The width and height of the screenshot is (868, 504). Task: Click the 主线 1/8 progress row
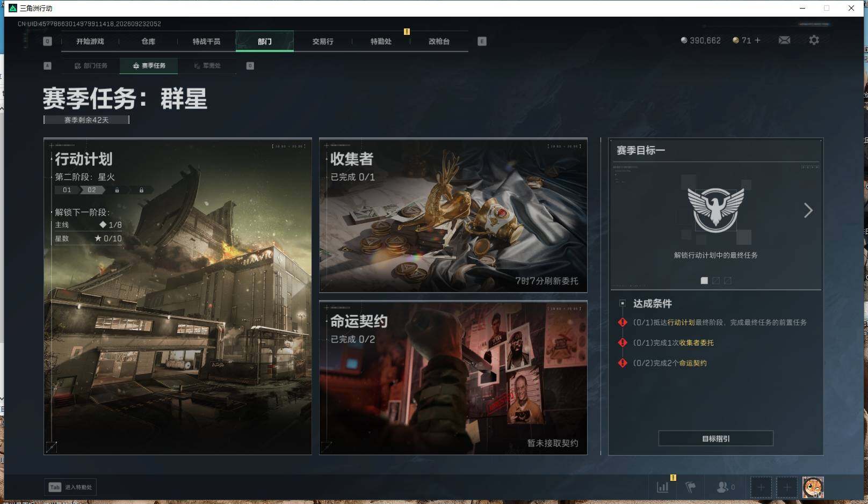click(x=88, y=225)
